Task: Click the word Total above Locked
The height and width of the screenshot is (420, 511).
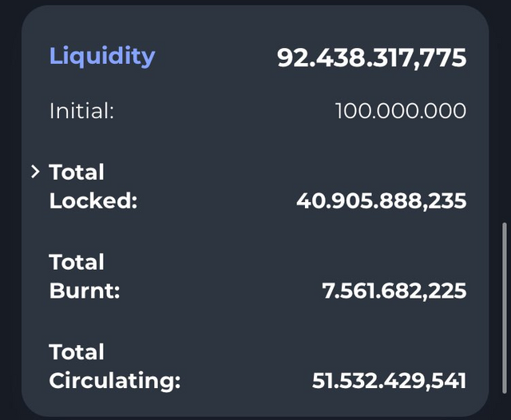Action: tap(77, 172)
